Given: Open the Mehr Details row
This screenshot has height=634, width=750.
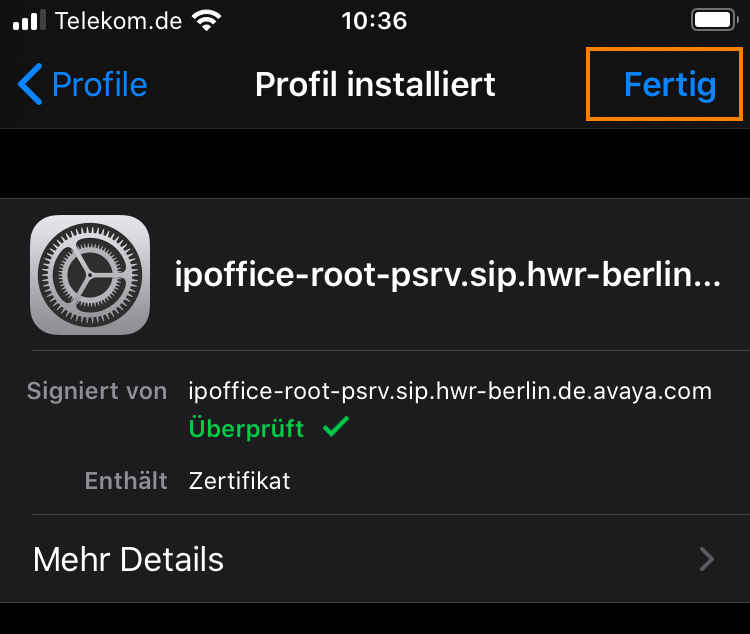Looking at the screenshot, I should [x=375, y=559].
